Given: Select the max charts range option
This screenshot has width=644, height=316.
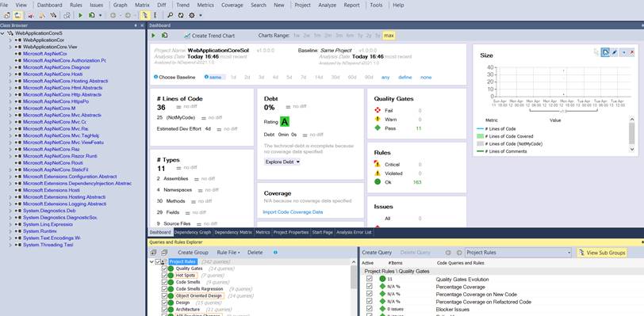Looking at the screenshot, I should point(389,36).
